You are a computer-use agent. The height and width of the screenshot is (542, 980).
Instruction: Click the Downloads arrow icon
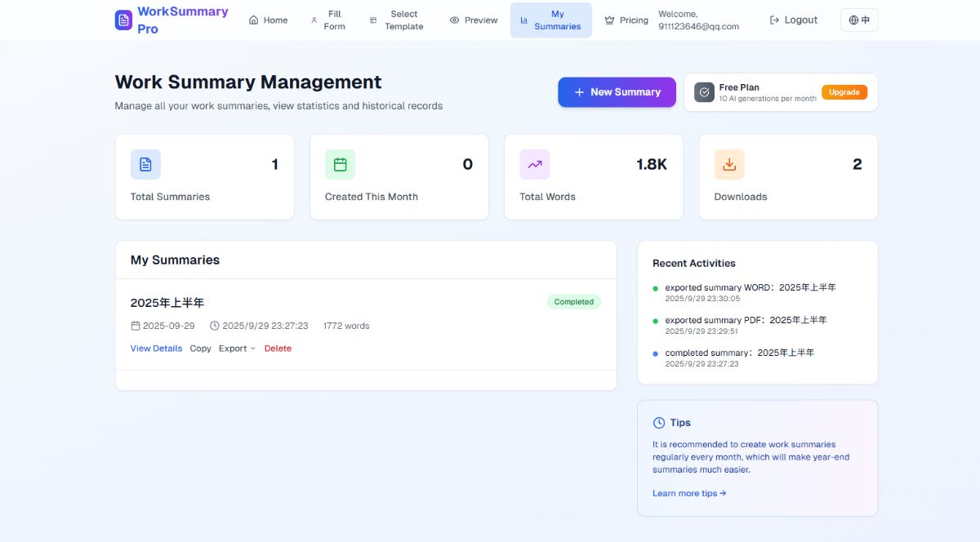point(728,164)
